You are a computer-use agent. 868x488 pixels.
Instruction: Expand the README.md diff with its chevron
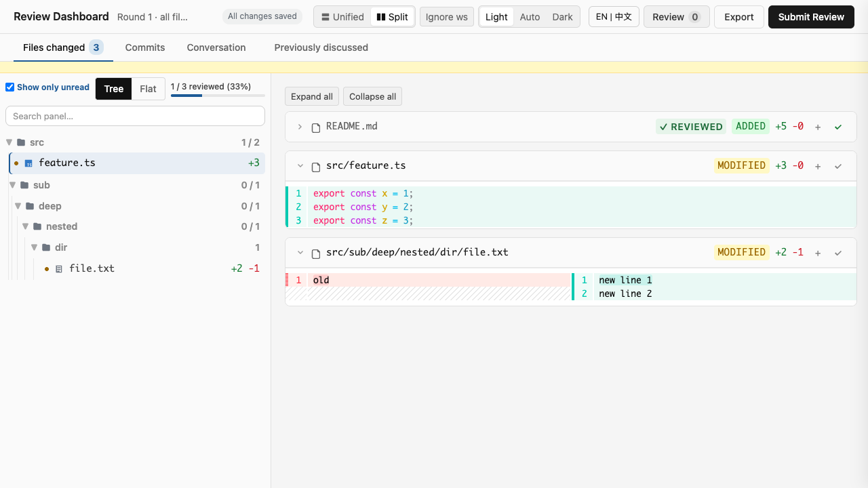coord(300,127)
